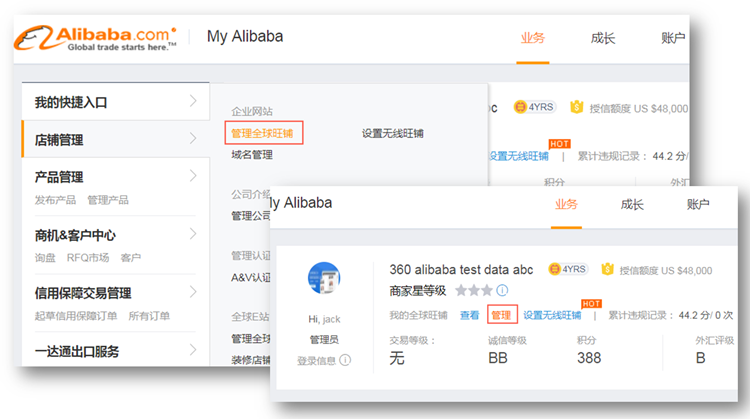The image size is (750, 419).
Task: Open 信用保障交易管理 sidebar item
Action: [83, 293]
